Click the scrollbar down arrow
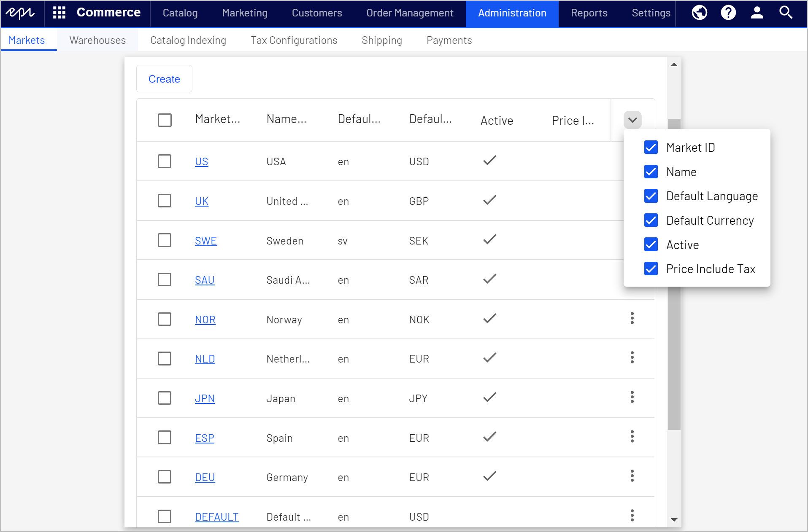 [x=674, y=519]
